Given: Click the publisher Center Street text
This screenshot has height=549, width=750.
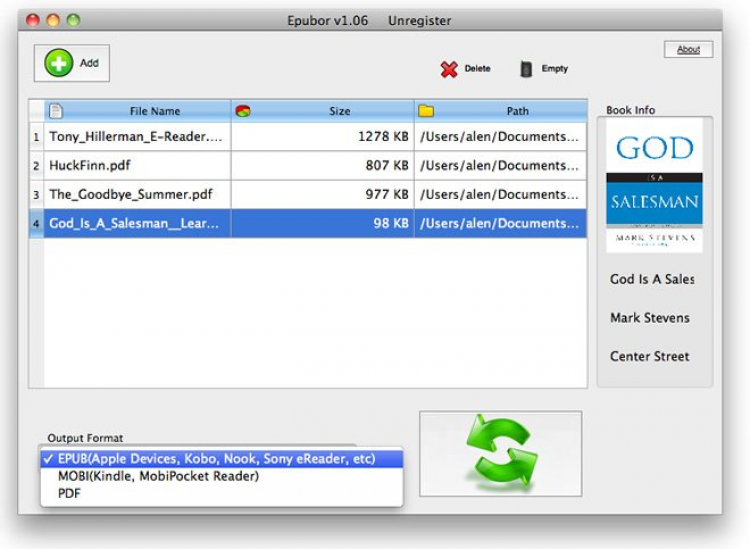Looking at the screenshot, I should click(650, 356).
